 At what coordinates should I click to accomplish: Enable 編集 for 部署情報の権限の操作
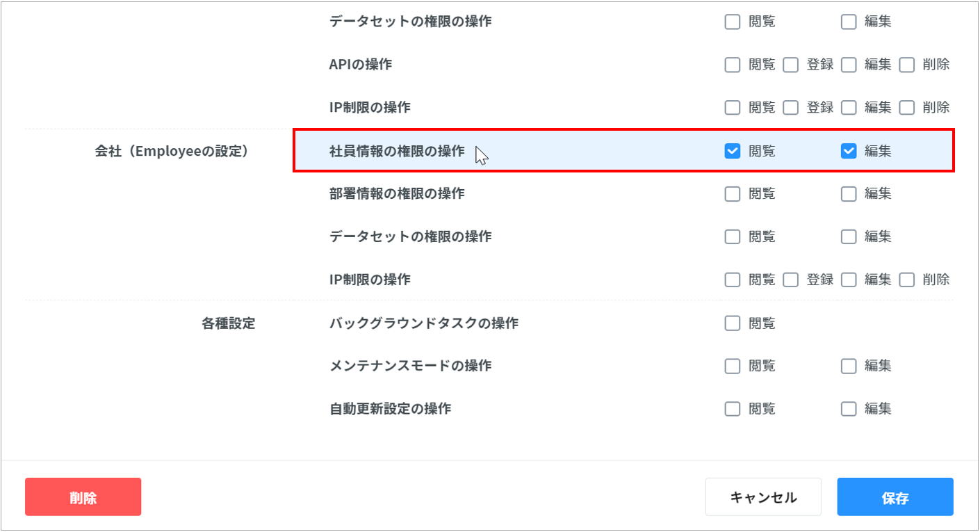click(849, 194)
